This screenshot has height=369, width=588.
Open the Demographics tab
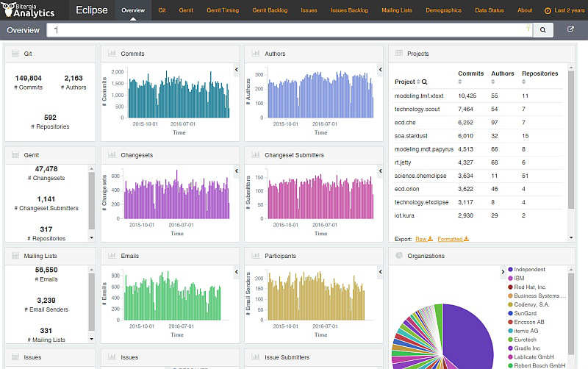tap(444, 10)
